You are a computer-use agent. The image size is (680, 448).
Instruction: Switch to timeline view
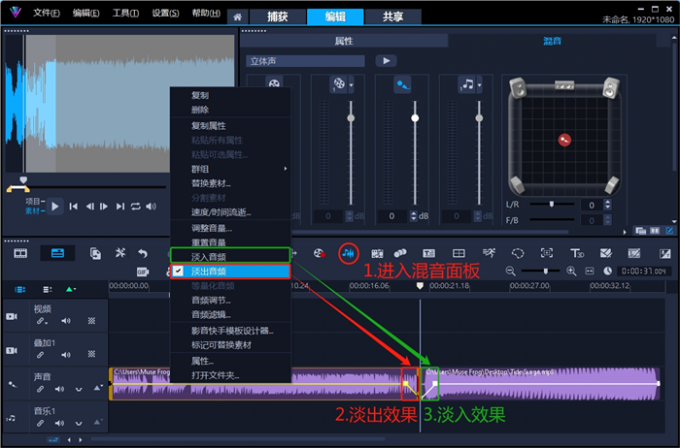coord(58,253)
